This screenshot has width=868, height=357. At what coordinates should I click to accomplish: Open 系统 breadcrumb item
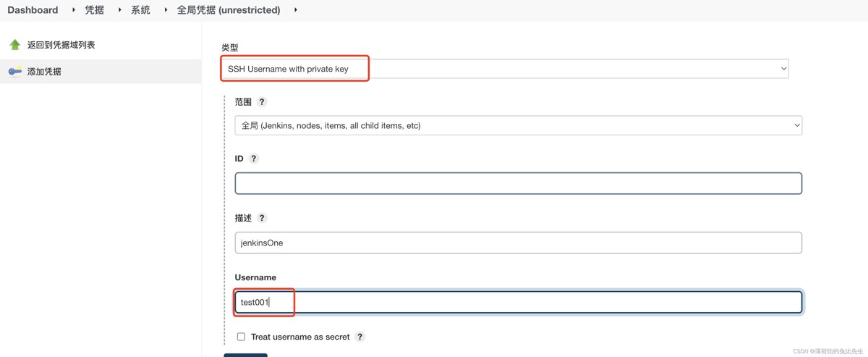[x=140, y=10]
